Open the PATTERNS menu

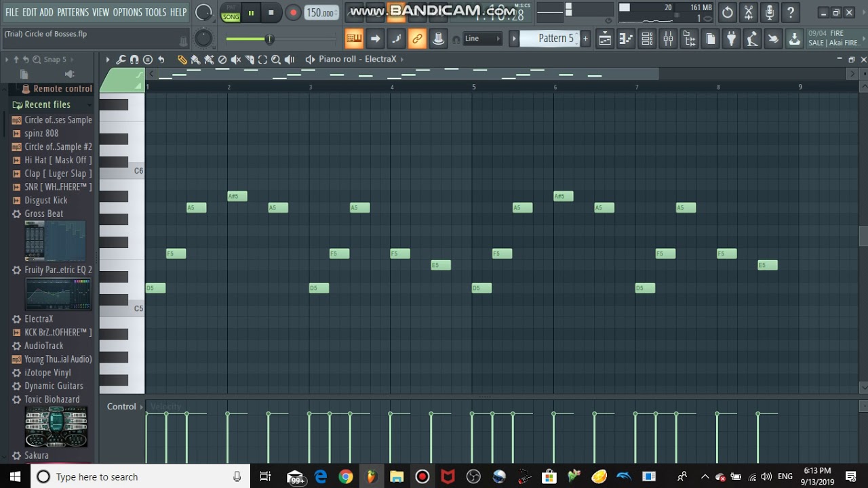coord(73,12)
